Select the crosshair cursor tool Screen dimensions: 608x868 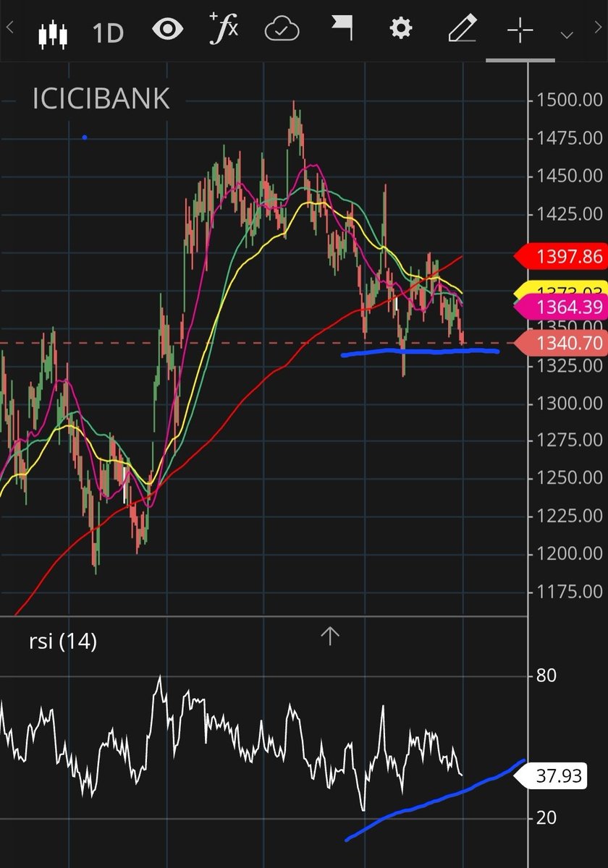(x=520, y=30)
